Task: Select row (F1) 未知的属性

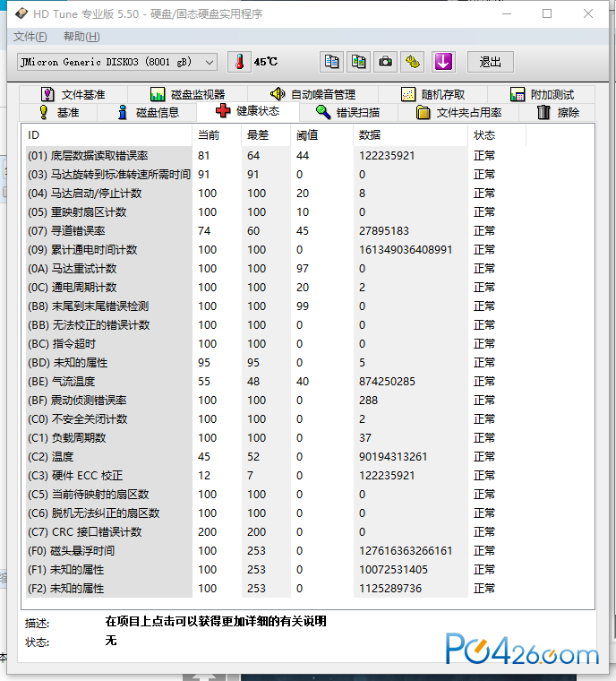Action: 275,569
